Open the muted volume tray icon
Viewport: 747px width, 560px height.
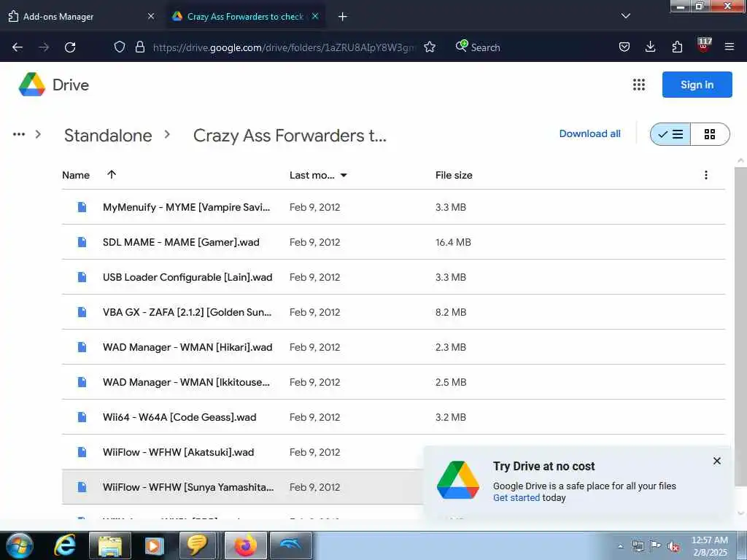pyautogui.click(x=673, y=546)
